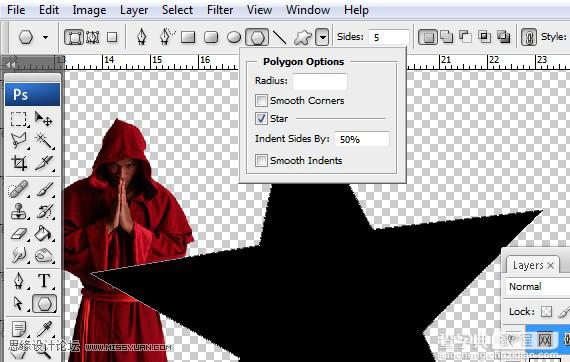Select the Rectangular Marquee tool
Screen dimensions: 570x362
(x=19, y=118)
